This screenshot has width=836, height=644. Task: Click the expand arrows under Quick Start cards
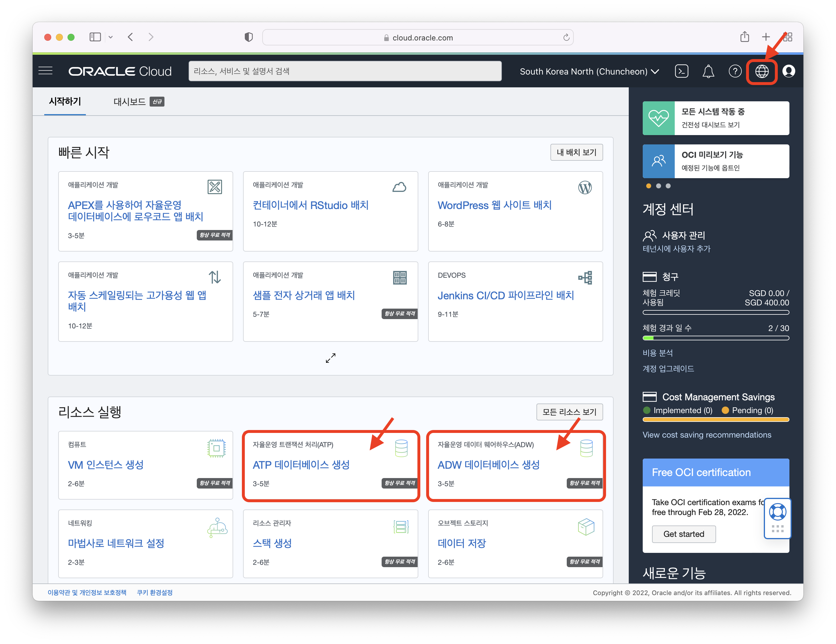coord(330,358)
